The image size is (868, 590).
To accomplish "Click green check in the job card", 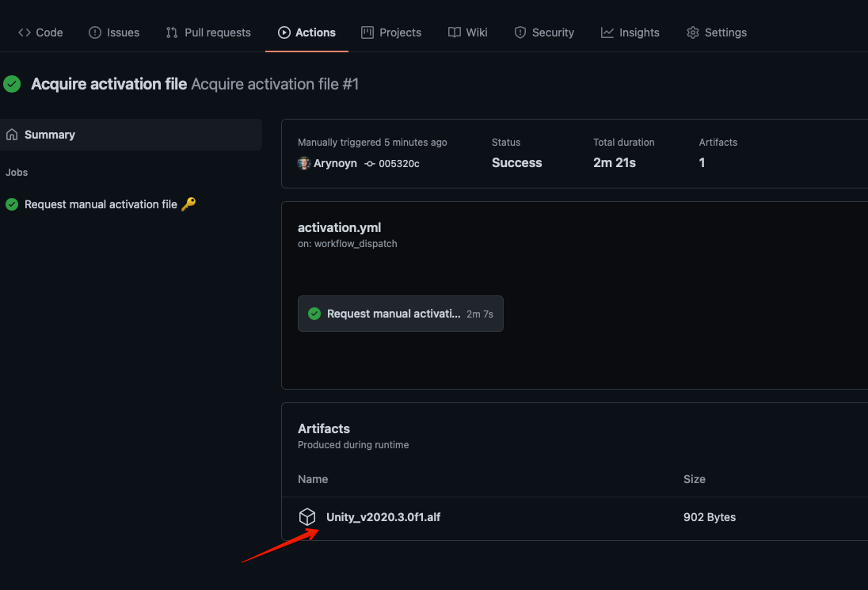I will [x=314, y=314].
